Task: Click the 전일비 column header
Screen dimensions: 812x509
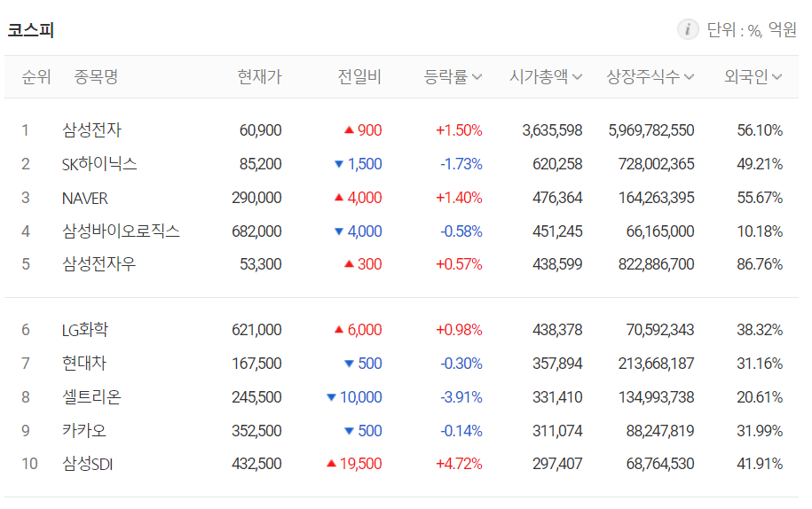Action: click(359, 76)
